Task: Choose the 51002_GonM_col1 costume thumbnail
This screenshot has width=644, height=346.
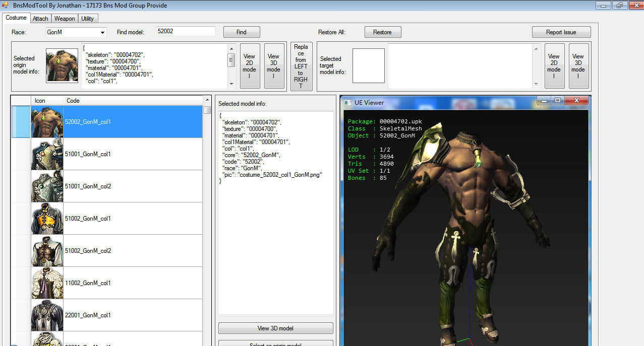Action: [47, 219]
